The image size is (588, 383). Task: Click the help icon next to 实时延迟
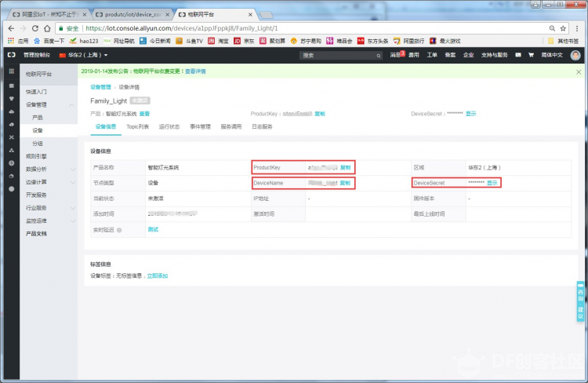(119, 230)
